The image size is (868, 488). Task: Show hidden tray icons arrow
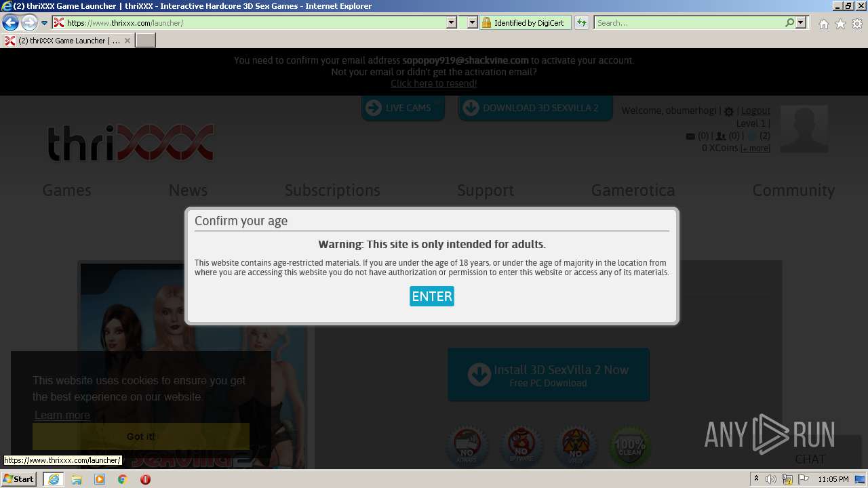point(756,479)
